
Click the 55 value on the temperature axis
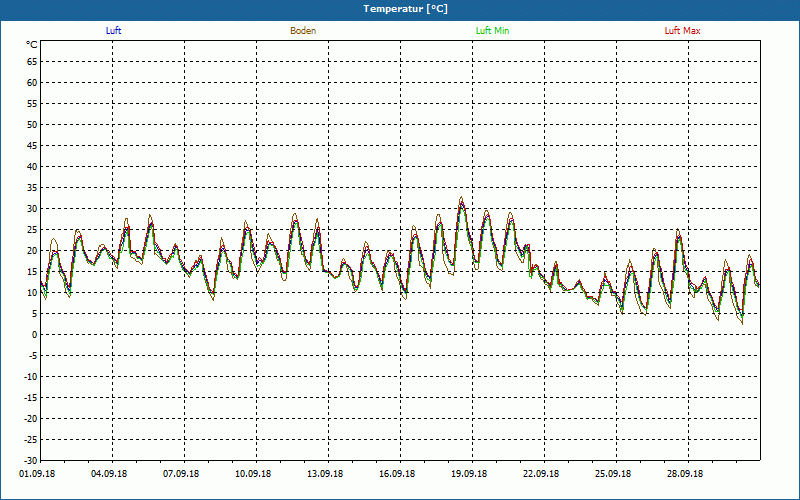tap(32, 104)
